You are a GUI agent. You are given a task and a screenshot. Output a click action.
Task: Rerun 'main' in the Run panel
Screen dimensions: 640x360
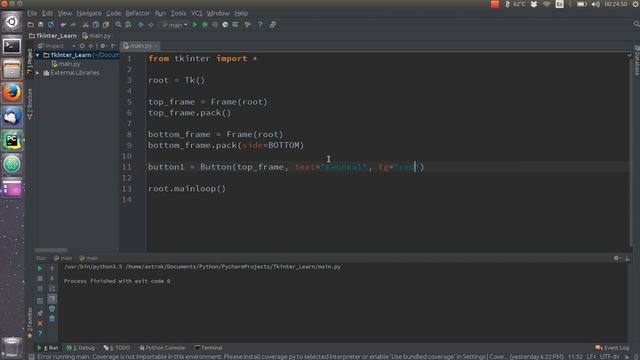click(40, 269)
